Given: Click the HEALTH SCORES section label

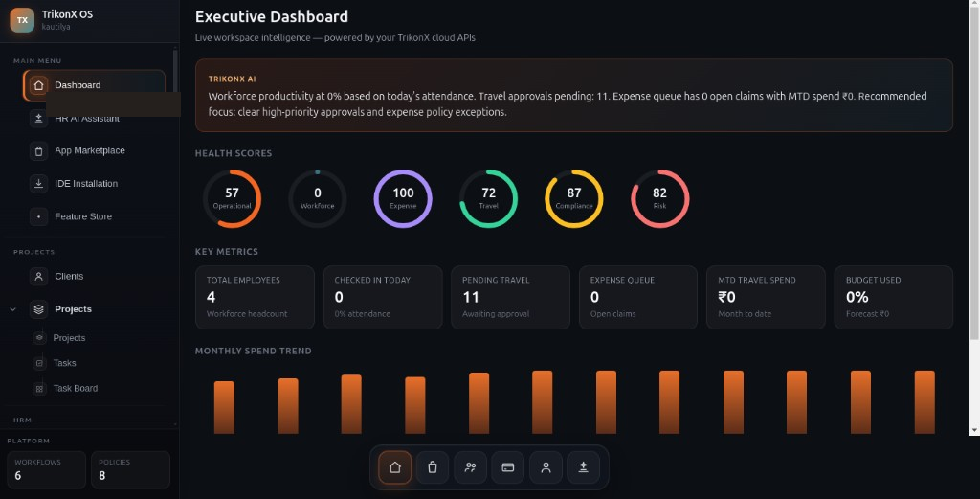Looking at the screenshot, I should 234,153.
